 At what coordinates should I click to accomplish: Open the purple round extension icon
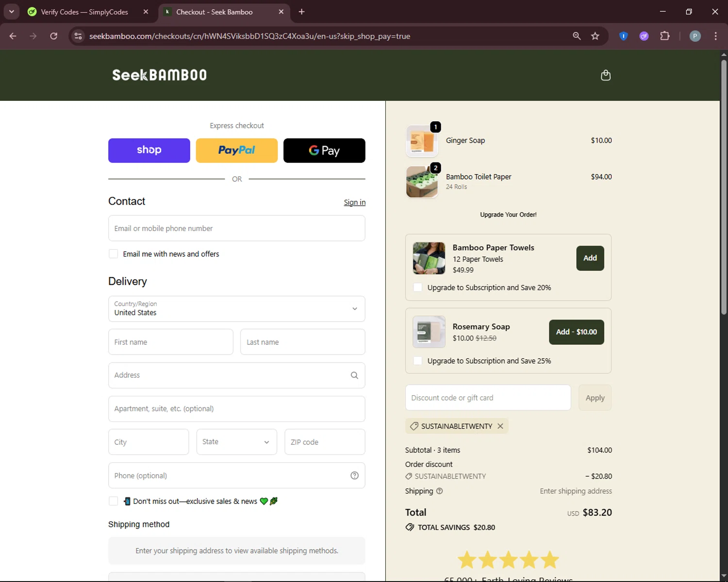644,36
